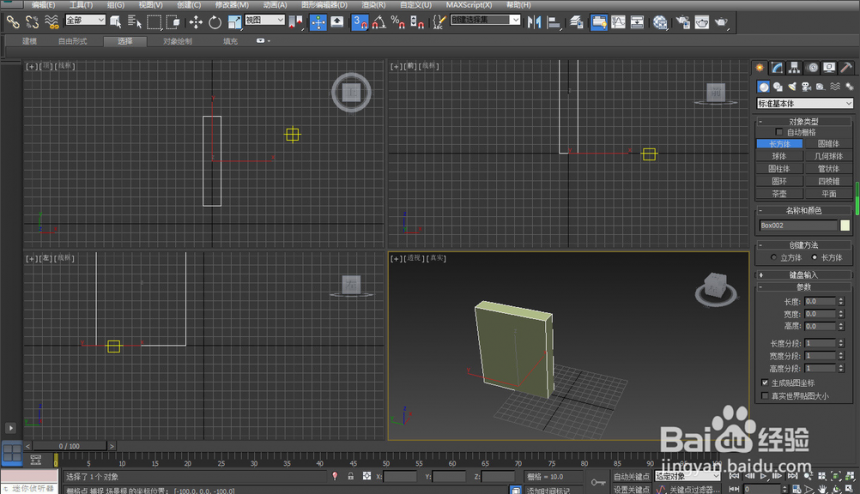
Task: Click the Bind to Space Warp icon
Action: [52, 22]
